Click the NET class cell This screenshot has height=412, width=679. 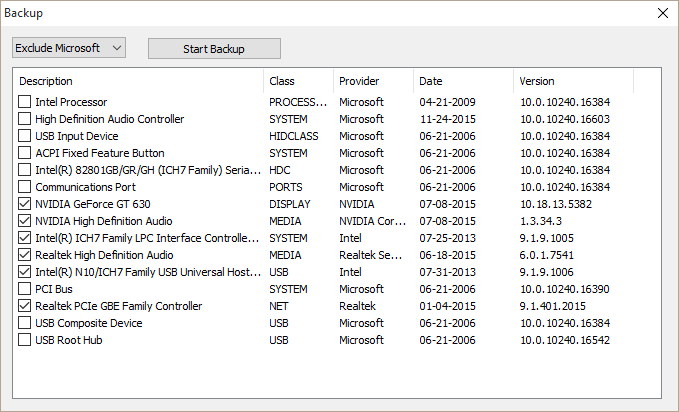pyautogui.click(x=278, y=306)
